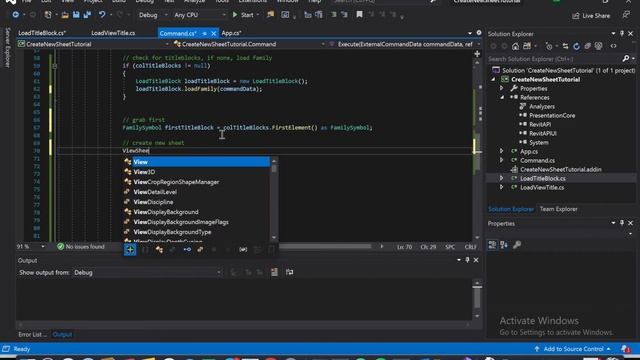Click the No issues found indicator

coord(81,247)
